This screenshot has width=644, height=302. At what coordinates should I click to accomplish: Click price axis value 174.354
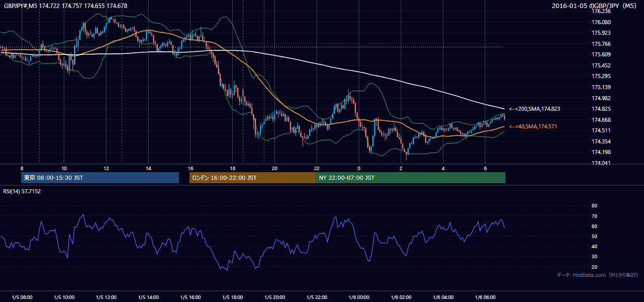pyautogui.click(x=601, y=141)
